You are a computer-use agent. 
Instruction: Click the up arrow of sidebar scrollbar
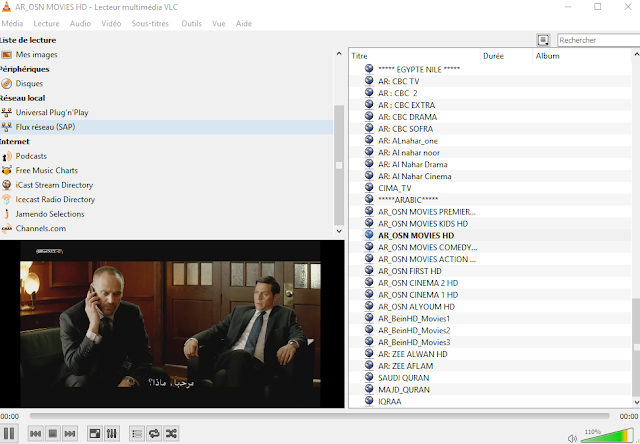coord(339,53)
